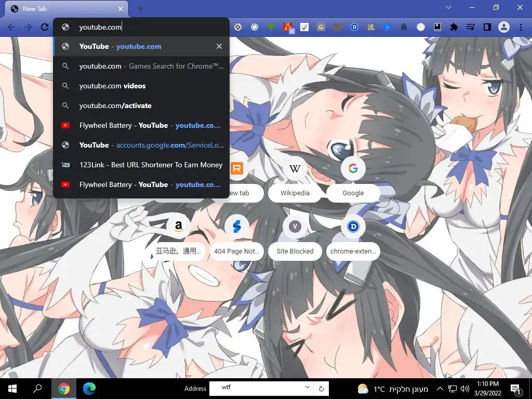532x399 pixels.
Task: Select the New Tab tab
Action: [x=66, y=9]
